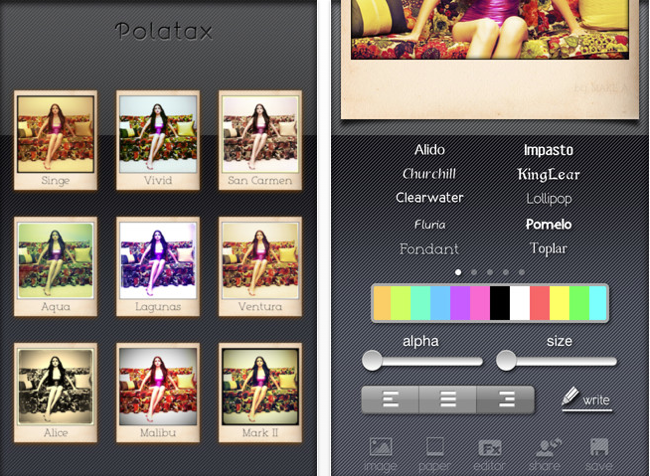The height and width of the screenshot is (476, 650).
Task: Pick the pink color swatch
Action: click(x=480, y=303)
